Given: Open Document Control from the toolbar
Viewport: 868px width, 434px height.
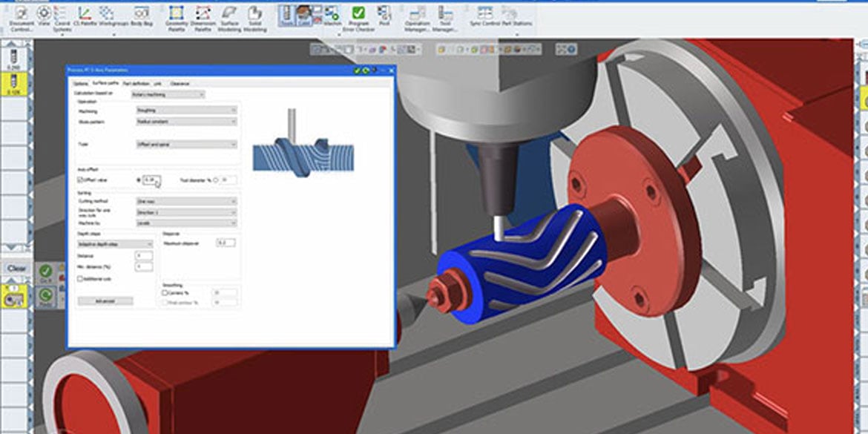Looking at the screenshot, I should click(22, 18).
